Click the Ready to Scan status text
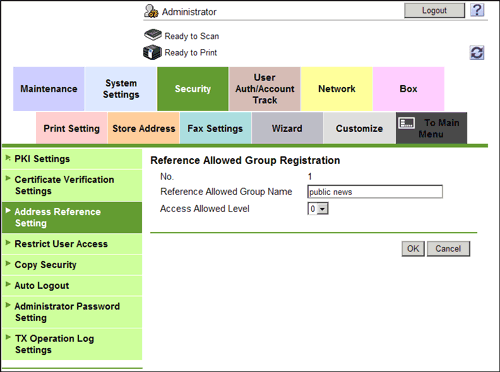The height and width of the screenshot is (372, 500). tap(192, 36)
